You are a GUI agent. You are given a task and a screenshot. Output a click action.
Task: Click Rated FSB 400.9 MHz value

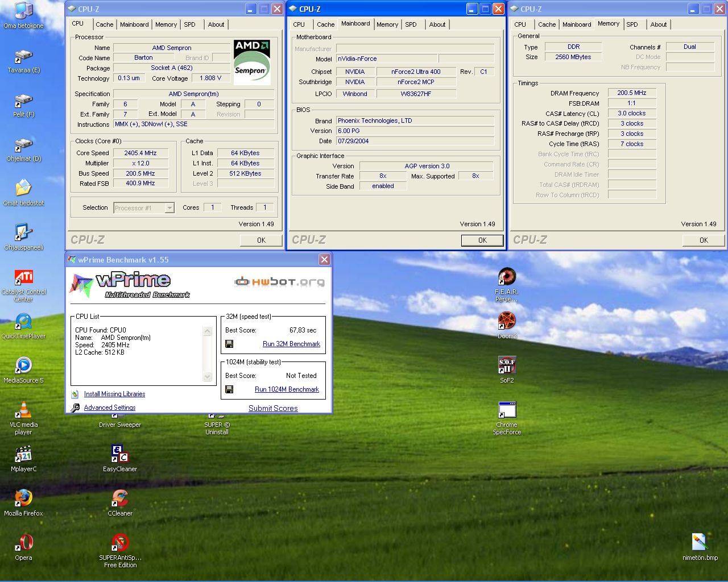[x=140, y=183]
